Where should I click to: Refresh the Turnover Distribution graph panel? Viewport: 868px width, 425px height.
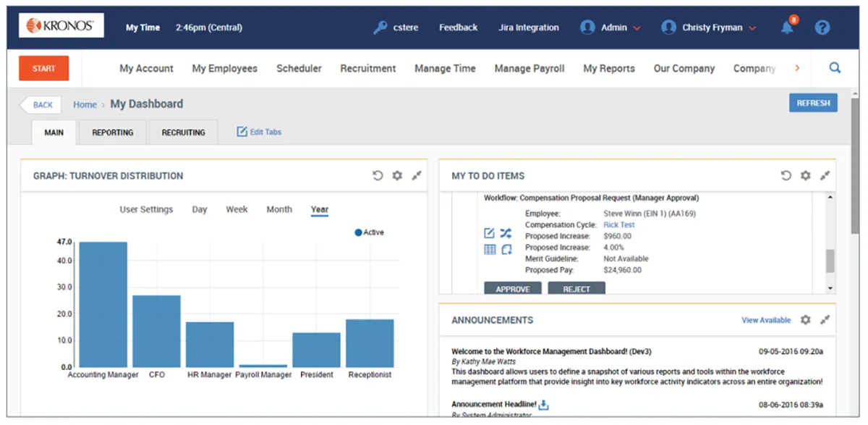click(x=378, y=176)
